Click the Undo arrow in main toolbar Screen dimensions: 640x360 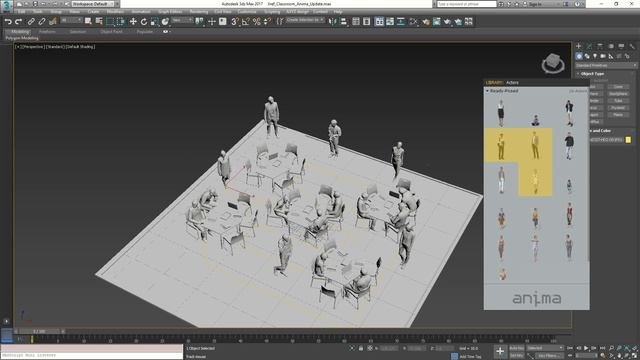click(8, 22)
